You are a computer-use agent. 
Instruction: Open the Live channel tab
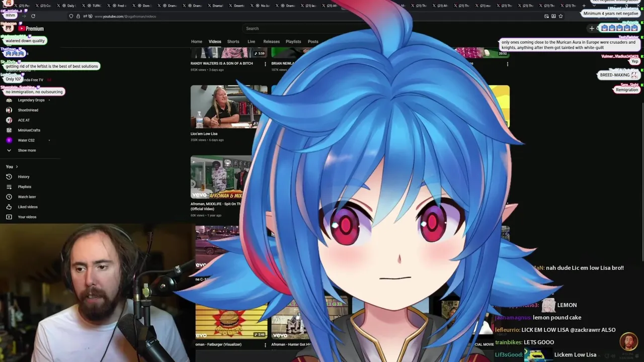[251, 42]
